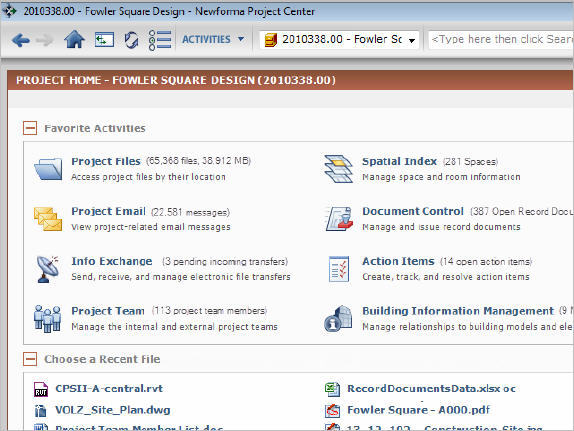The height and width of the screenshot is (431, 574).
Task: Click 'Create, track, and resolve action items' description
Action: click(x=446, y=276)
